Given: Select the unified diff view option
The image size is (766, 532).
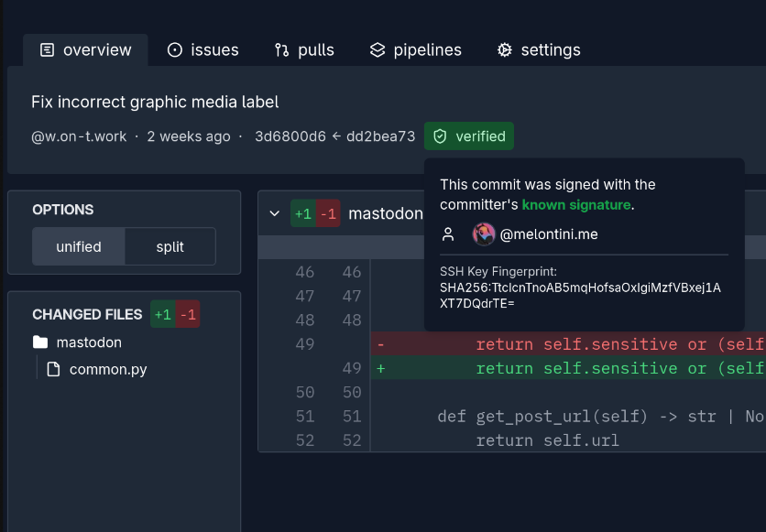Looking at the screenshot, I should click(x=78, y=246).
